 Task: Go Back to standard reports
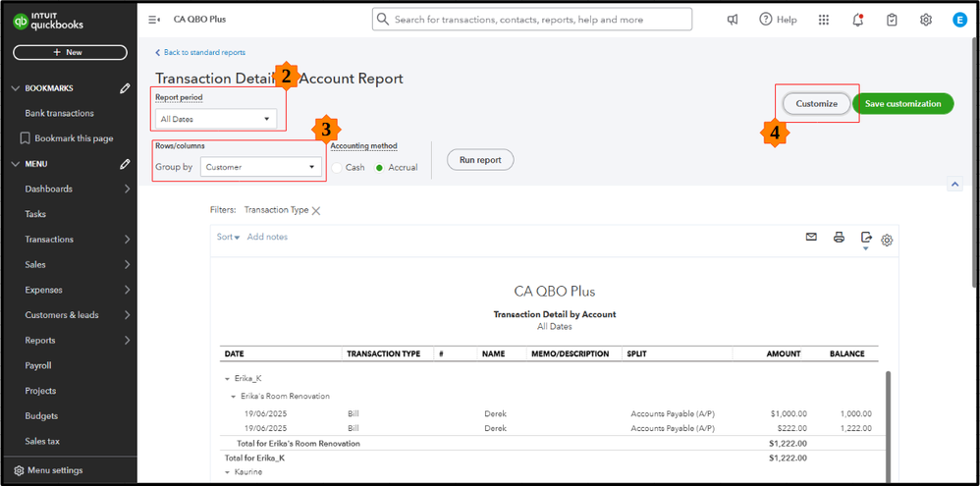click(200, 52)
